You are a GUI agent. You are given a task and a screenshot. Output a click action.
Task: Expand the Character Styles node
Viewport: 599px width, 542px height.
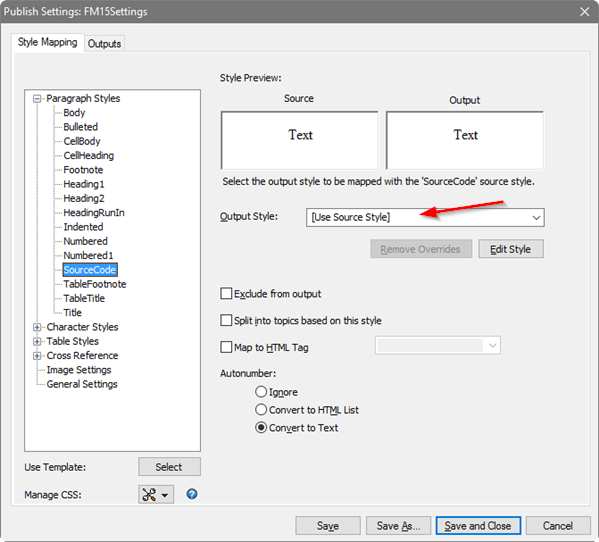click(x=37, y=327)
